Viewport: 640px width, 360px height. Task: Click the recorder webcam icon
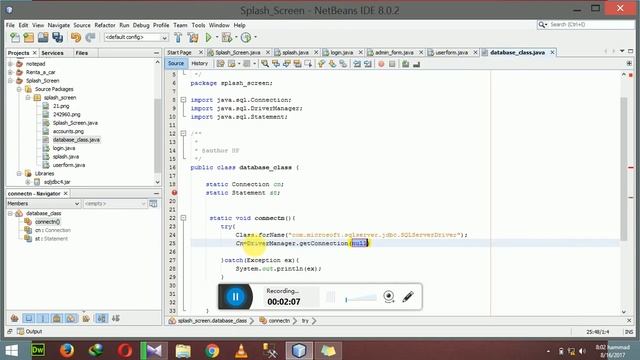[389, 296]
